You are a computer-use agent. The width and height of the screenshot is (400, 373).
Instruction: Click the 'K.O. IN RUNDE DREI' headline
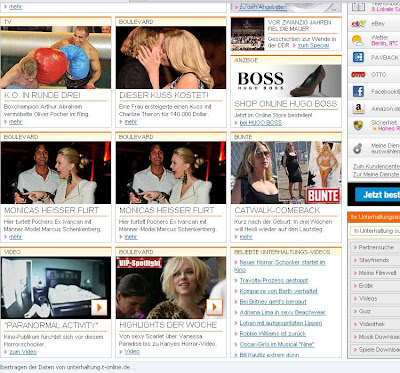[42, 95]
